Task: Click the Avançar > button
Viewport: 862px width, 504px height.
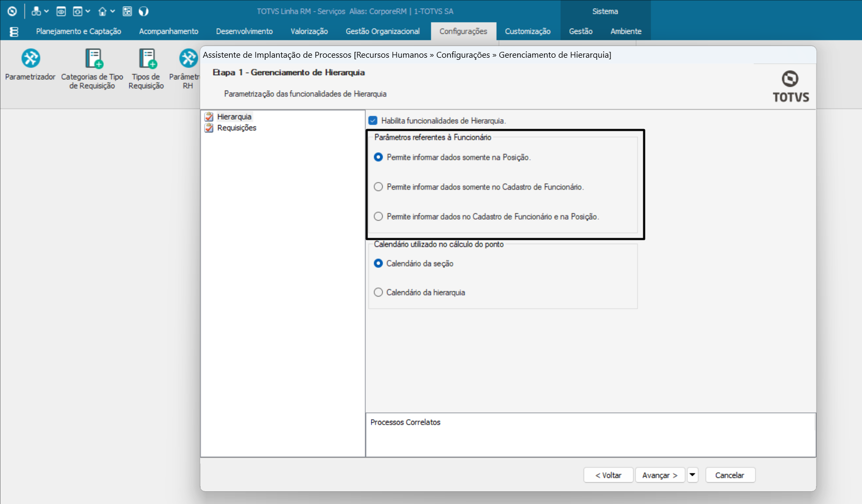Action: tap(660, 475)
